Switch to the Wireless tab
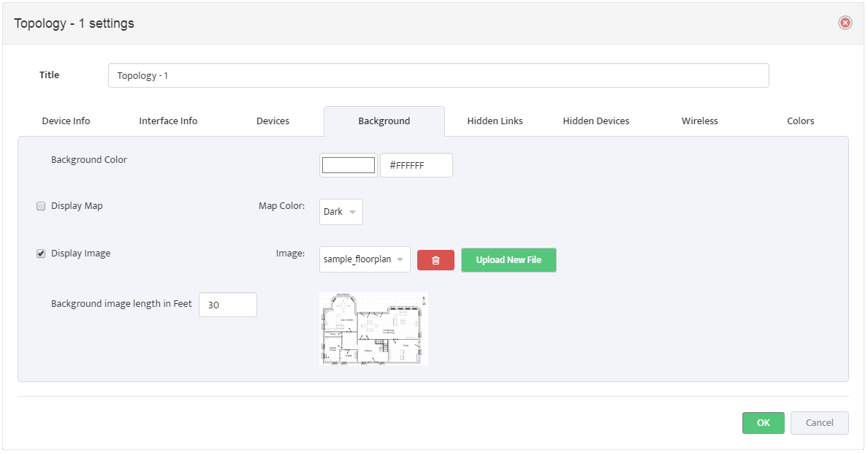The height and width of the screenshot is (453, 868). pos(700,121)
